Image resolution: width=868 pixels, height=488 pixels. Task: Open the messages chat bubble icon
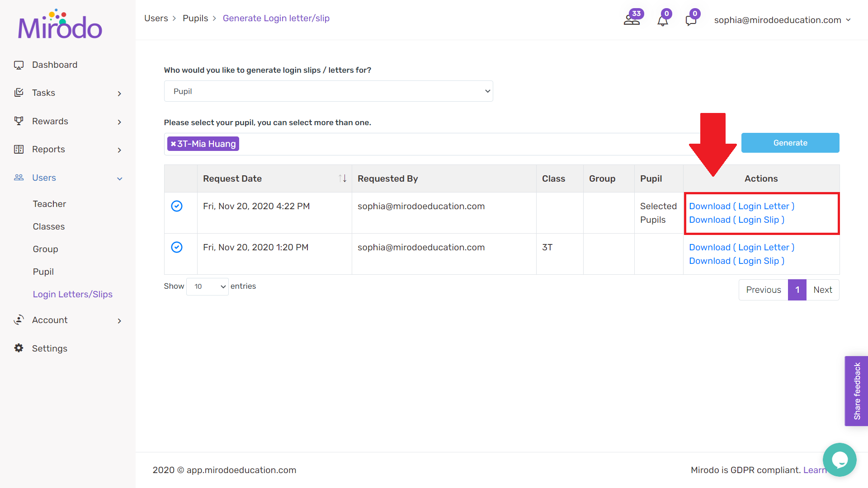point(691,20)
